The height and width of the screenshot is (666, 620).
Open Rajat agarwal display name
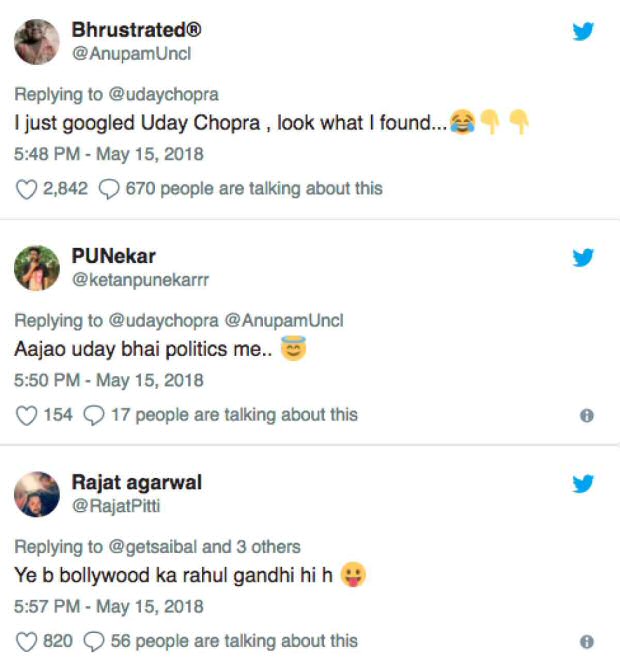point(137,482)
